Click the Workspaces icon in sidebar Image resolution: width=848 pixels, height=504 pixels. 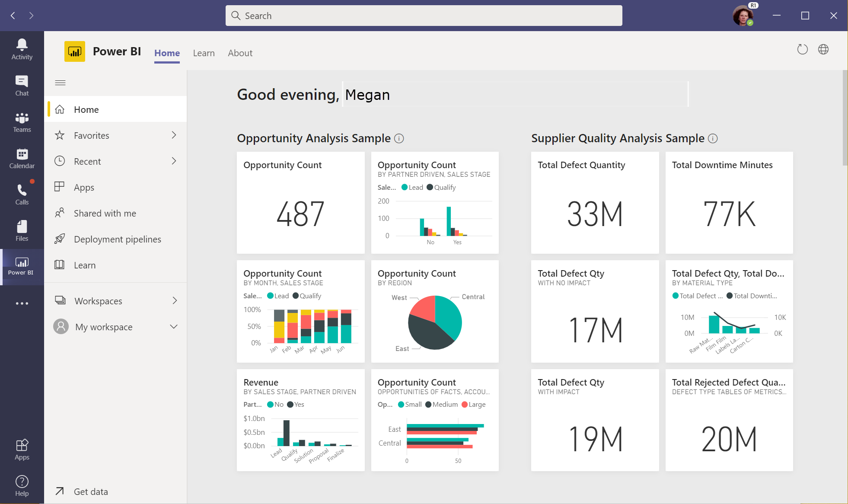point(60,300)
